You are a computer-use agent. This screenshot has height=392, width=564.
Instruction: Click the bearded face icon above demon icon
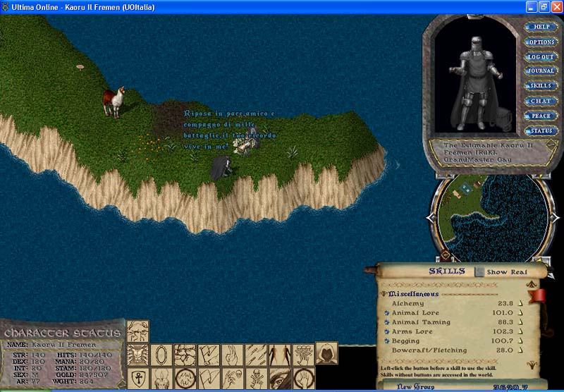point(137,331)
